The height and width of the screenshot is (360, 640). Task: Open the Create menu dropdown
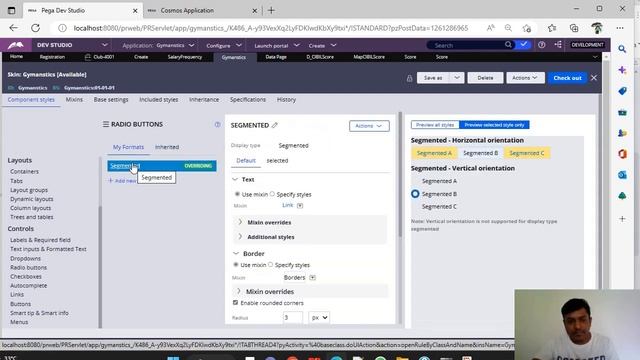click(x=333, y=45)
